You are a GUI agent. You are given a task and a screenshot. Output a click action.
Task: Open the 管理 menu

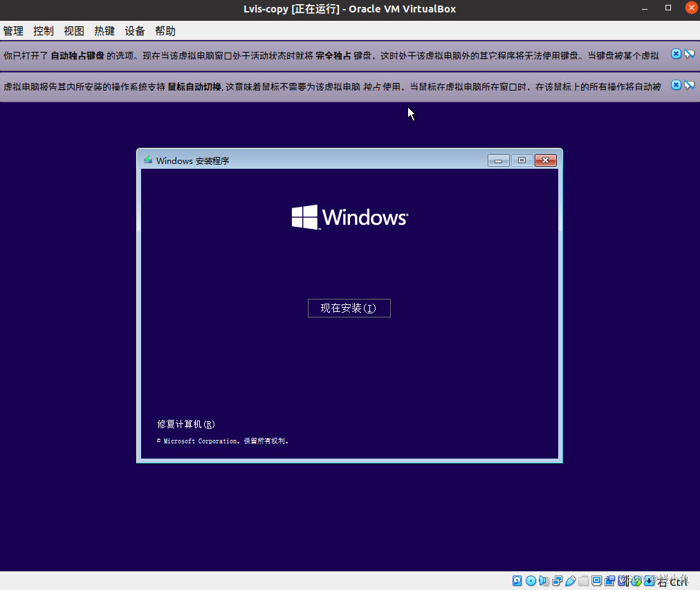(13, 31)
